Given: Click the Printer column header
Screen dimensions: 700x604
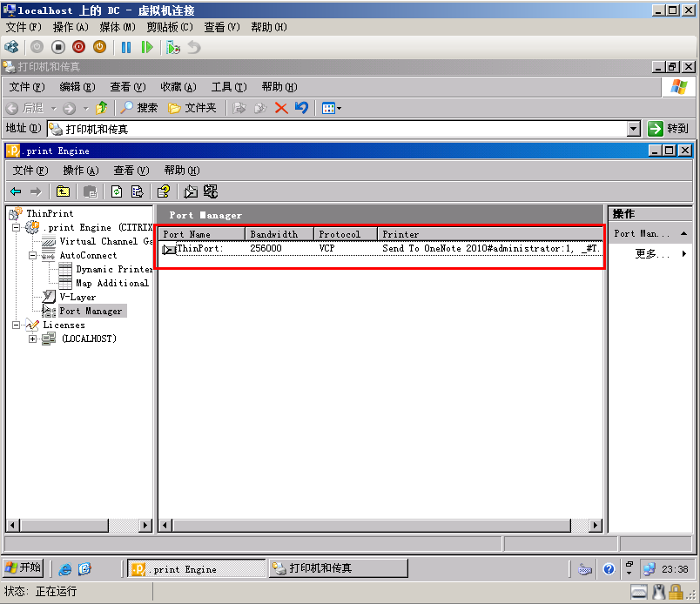Looking at the screenshot, I should click(x=490, y=234).
